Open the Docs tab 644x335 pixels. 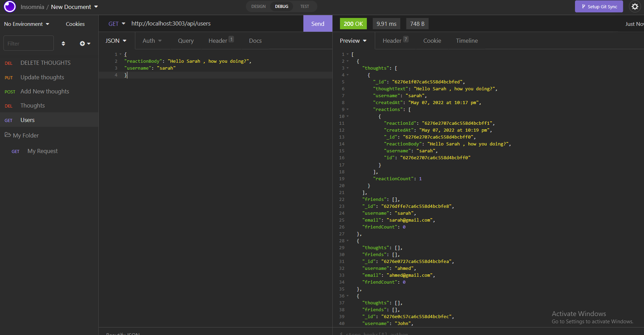coord(255,41)
